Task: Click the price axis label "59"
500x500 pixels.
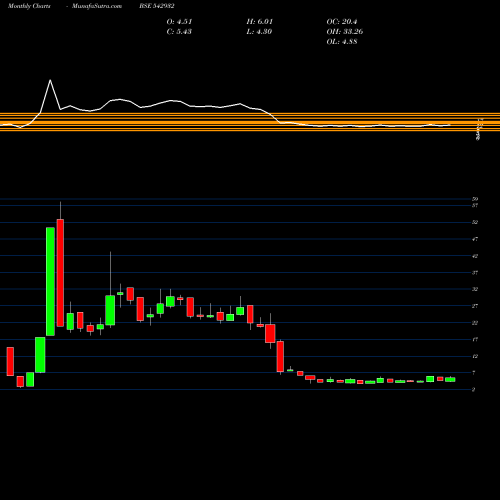Action: (x=475, y=199)
